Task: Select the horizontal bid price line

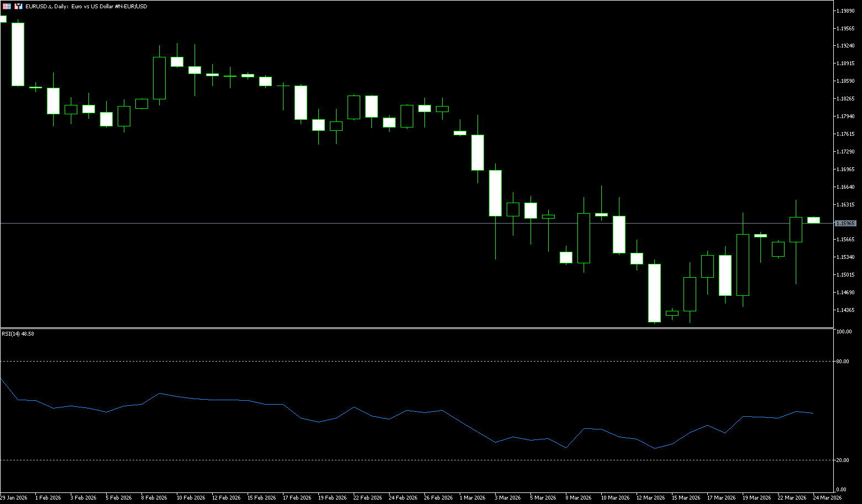Action: pyautogui.click(x=387, y=223)
